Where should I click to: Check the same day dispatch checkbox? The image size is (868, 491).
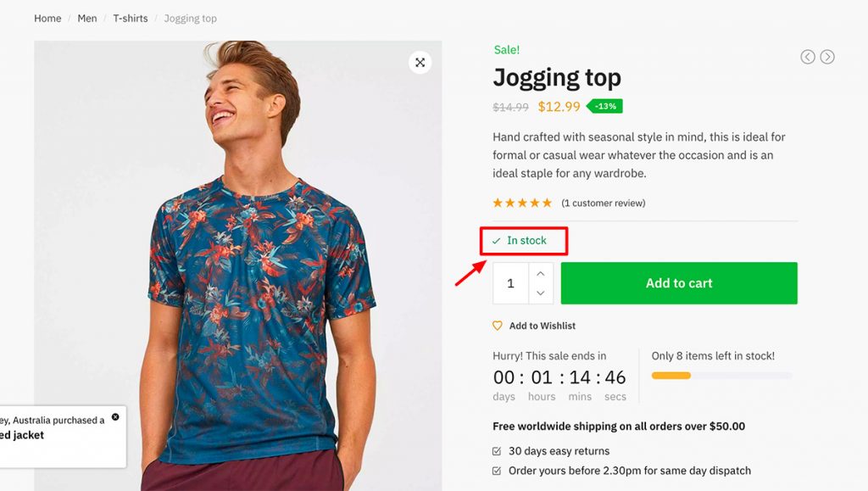click(x=496, y=471)
